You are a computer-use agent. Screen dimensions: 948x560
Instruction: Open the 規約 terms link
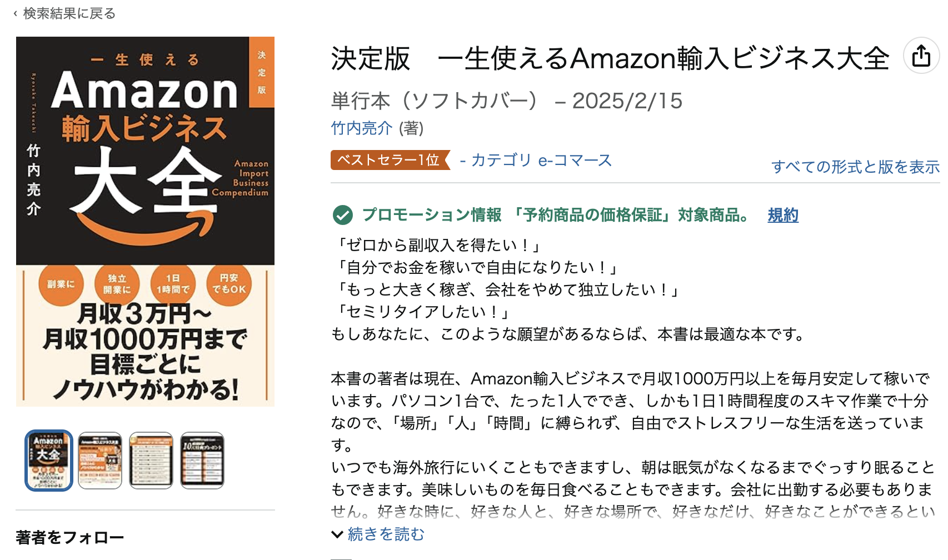782,215
